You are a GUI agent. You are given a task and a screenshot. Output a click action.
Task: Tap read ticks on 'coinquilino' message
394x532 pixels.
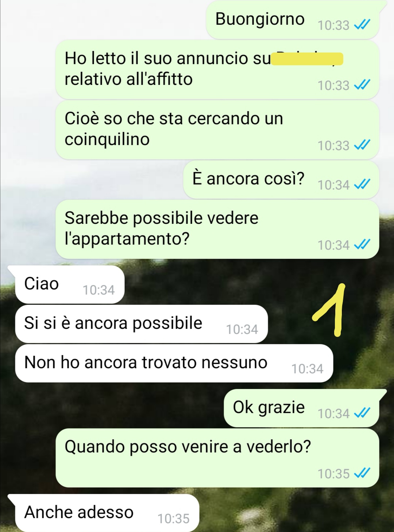click(362, 145)
